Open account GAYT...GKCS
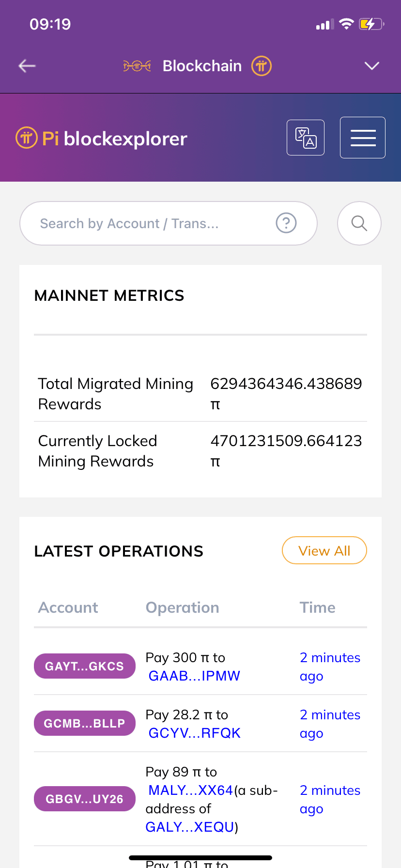Screen dimensions: 401x868 point(85,666)
